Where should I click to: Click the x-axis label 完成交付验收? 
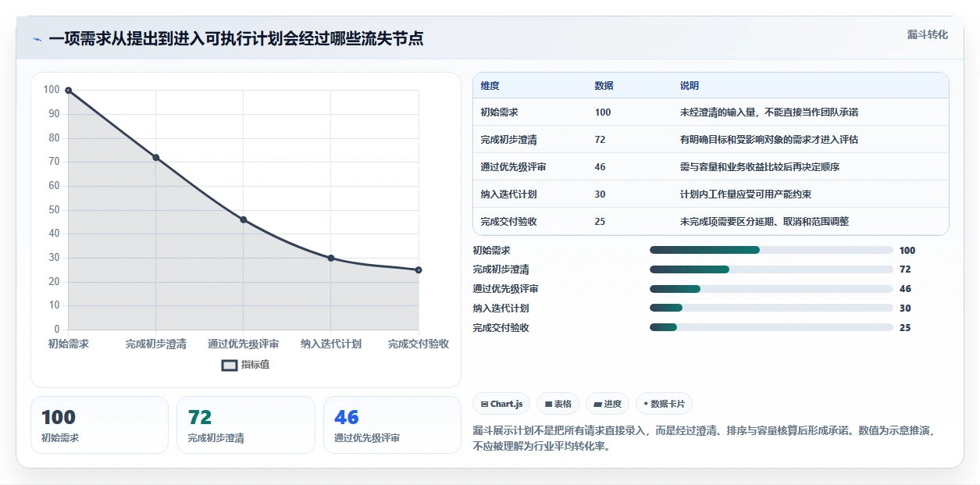419,344
